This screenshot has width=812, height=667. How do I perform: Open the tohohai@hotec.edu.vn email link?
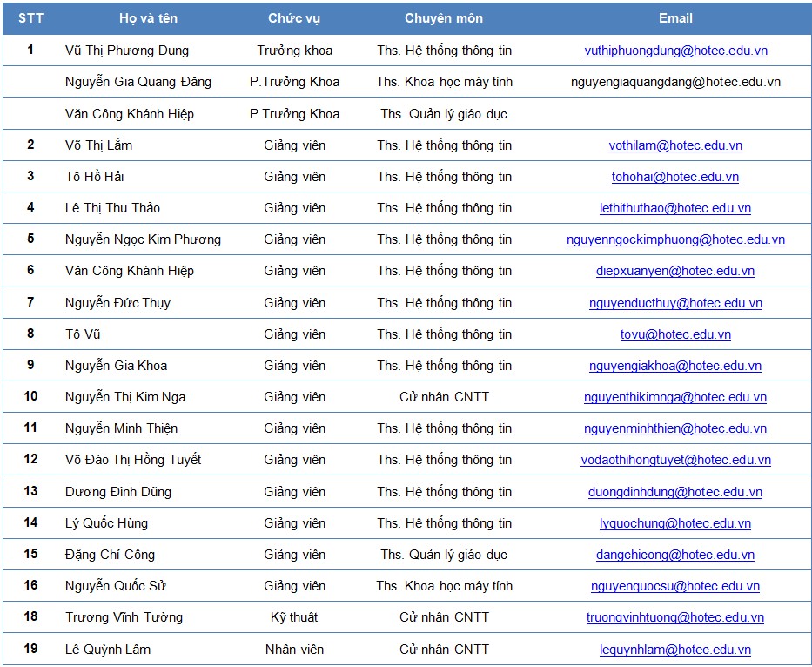coord(675,177)
